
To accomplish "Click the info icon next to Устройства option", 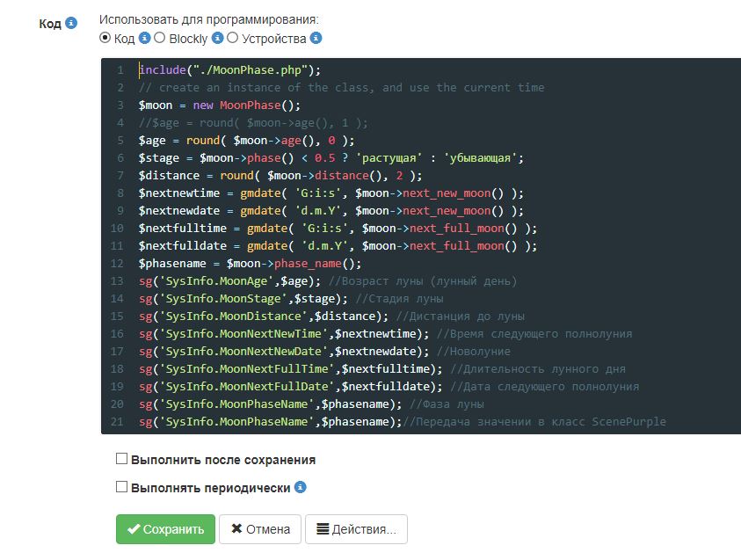I will point(314,40).
